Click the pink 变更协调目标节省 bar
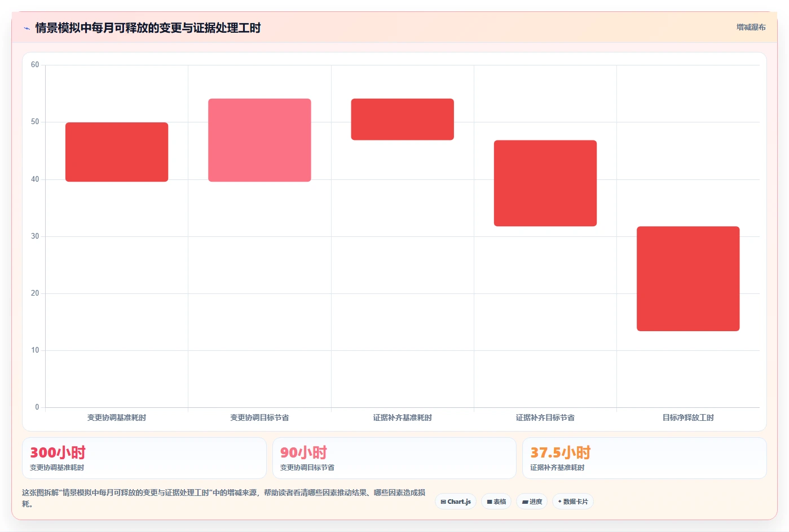Screen dimensions: 789x532 pyautogui.click(x=259, y=140)
